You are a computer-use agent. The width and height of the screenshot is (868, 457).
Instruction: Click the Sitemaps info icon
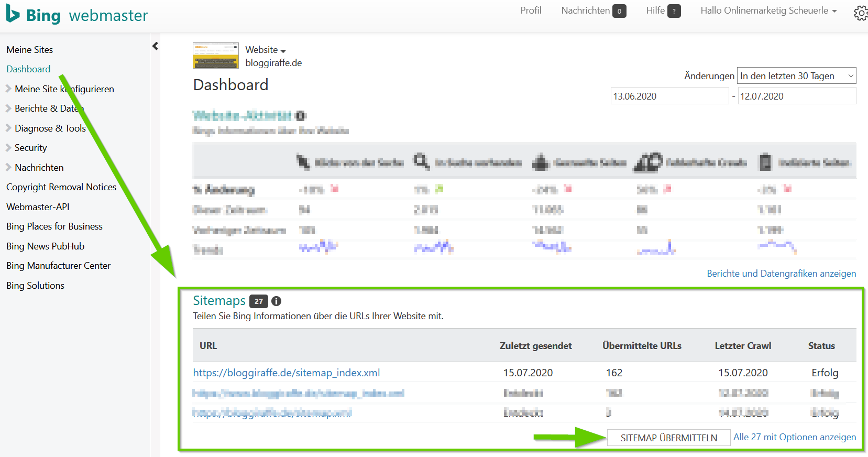pyautogui.click(x=277, y=301)
